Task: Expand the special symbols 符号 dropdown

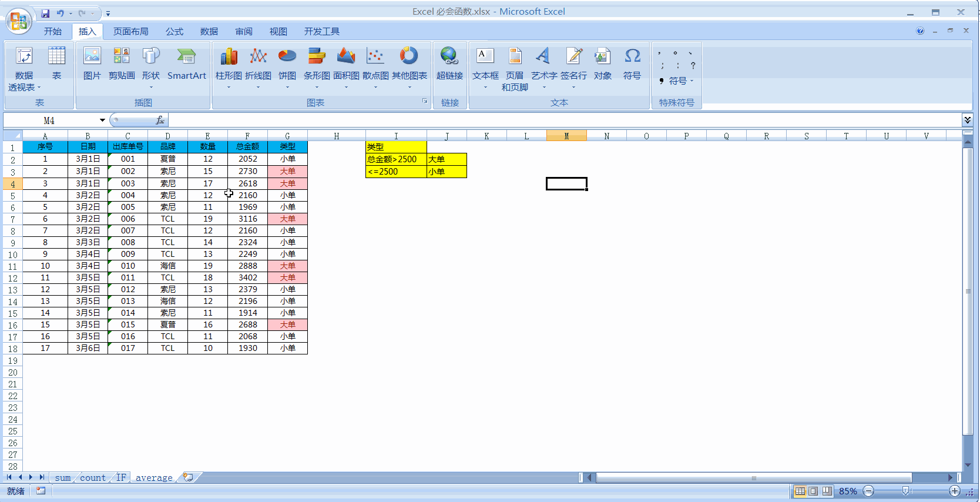Action: (x=677, y=81)
